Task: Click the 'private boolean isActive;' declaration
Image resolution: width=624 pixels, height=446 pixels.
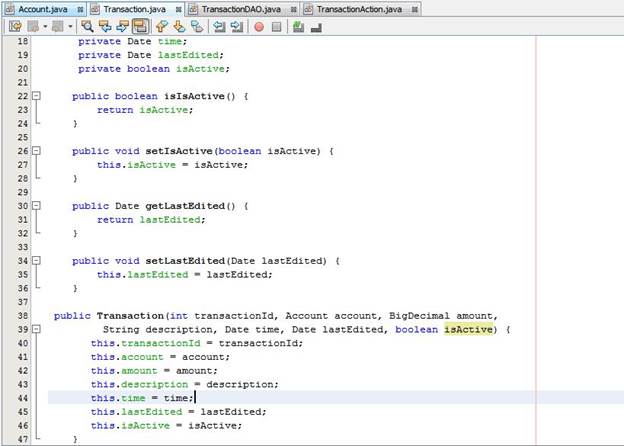Action: point(154,69)
